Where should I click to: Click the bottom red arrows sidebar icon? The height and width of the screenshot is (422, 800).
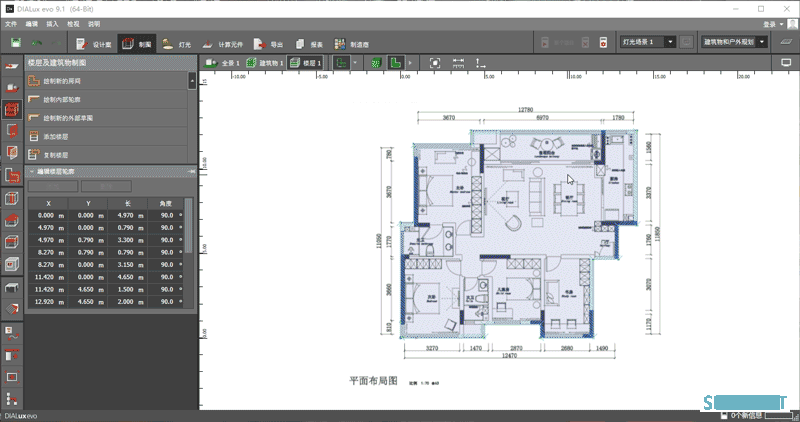point(12,399)
